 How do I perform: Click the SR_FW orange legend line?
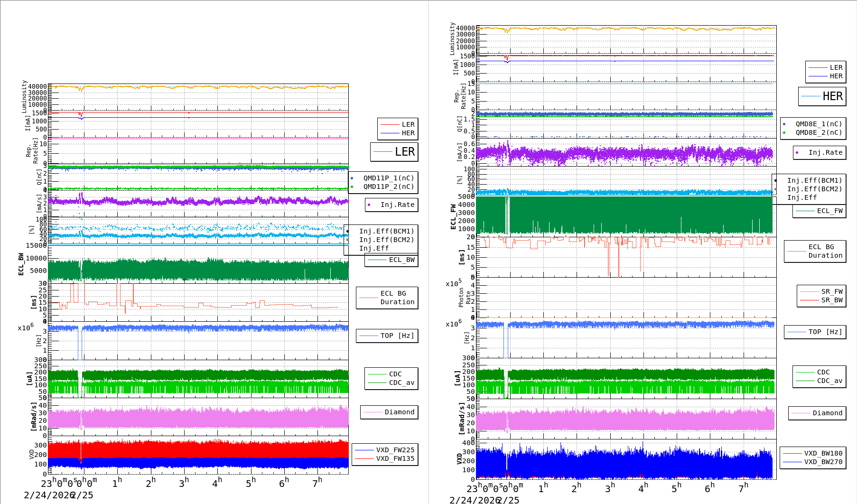[x=809, y=292]
